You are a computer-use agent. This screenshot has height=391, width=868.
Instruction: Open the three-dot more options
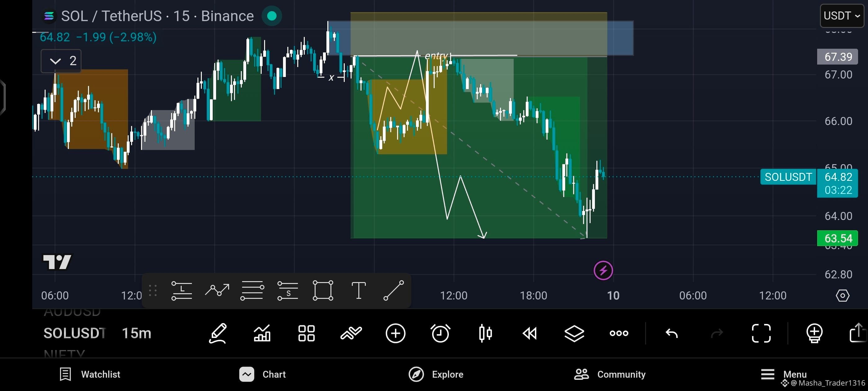point(619,333)
